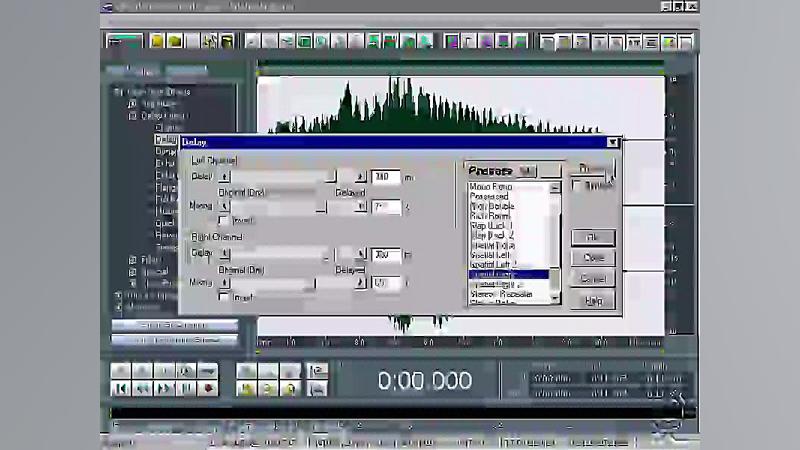Select the Rich Double preset
Image resolution: width=800 pixels, height=450 pixels.
coord(491,206)
